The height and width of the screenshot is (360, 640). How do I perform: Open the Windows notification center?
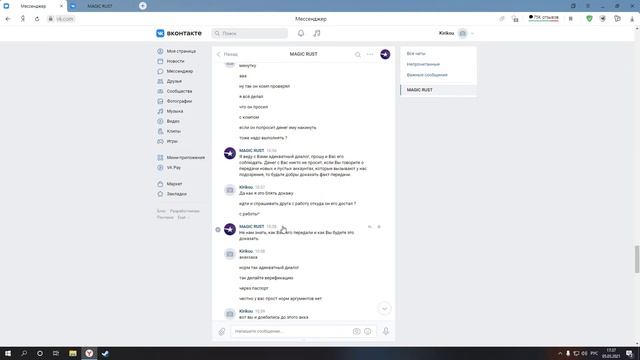tap(629, 353)
